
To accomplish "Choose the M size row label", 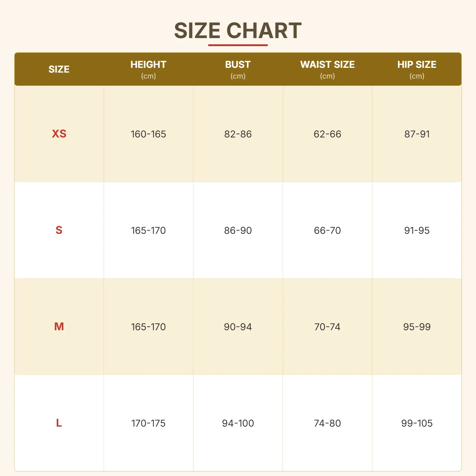I will (x=59, y=327).
